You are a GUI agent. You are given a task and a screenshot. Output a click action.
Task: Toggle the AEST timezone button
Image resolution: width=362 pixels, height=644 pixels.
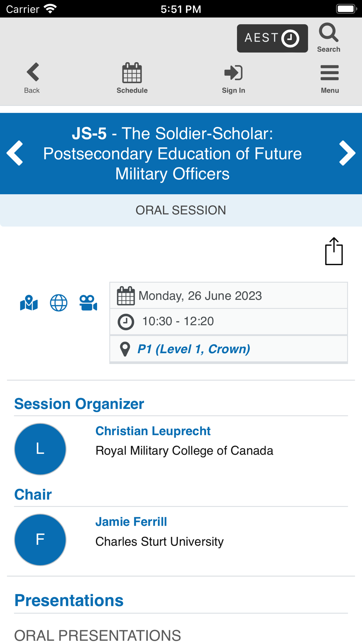click(272, 38)
